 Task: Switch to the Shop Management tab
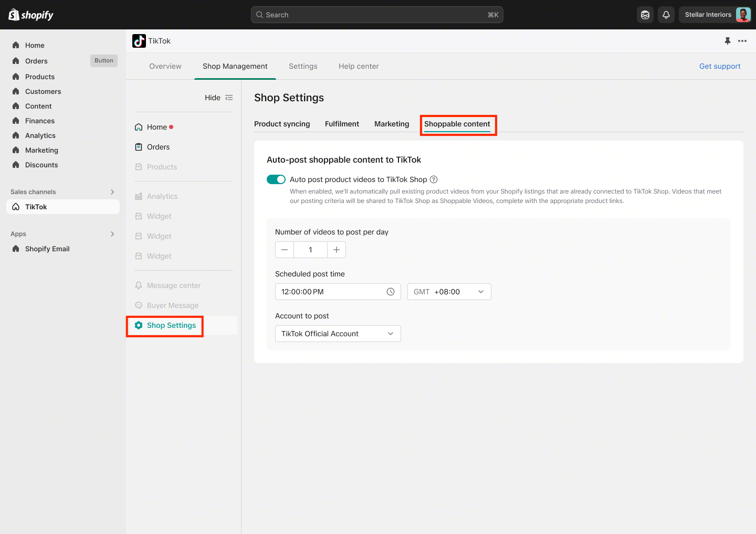pyautogui.click(x=235, y=66)
